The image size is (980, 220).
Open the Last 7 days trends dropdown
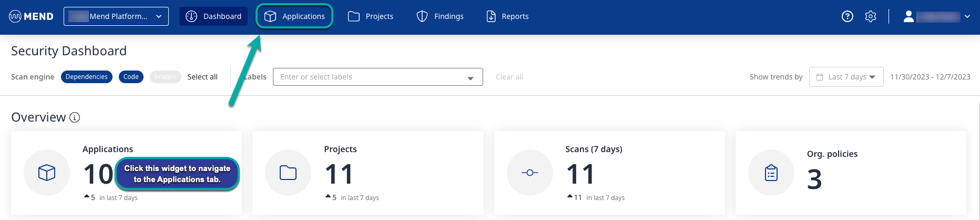pos(846,77)
